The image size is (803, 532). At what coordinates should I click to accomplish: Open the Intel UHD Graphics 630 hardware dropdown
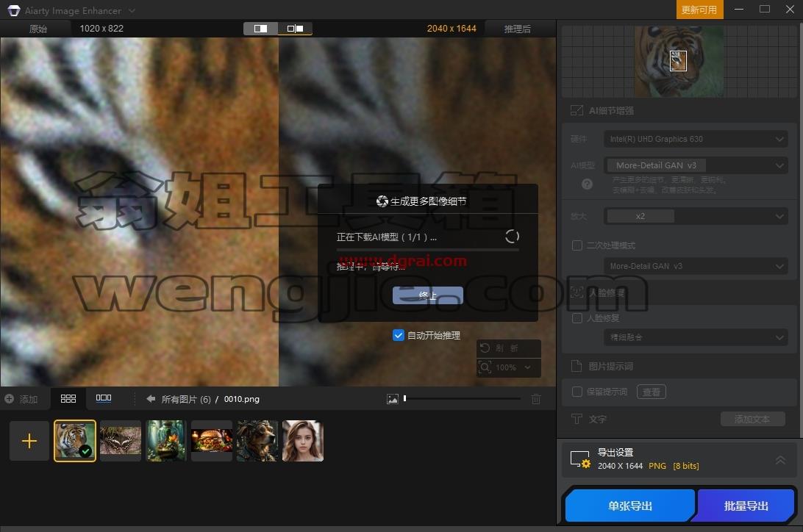[x=696, y=139]
